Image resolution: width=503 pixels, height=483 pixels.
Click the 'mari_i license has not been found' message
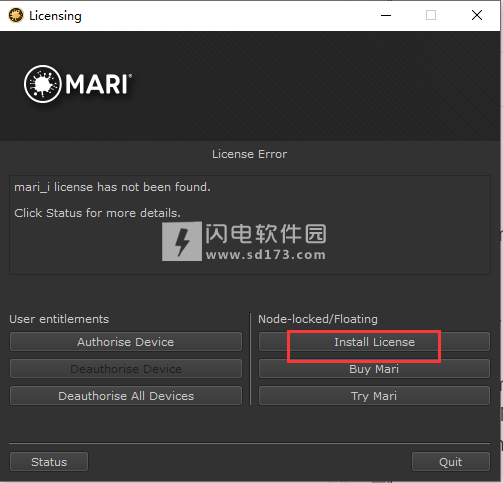click(x=112, y=187)
